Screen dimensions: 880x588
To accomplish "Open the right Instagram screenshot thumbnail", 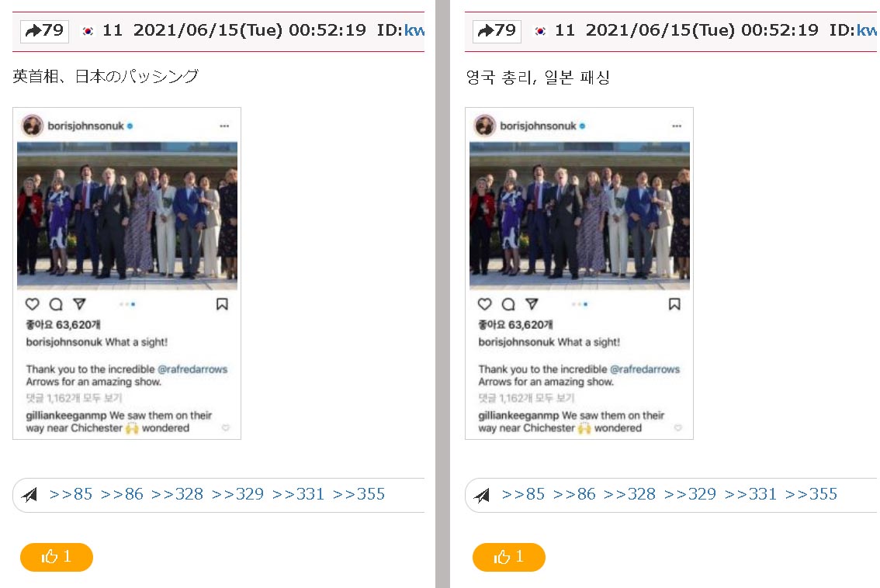I will point(579,273).
